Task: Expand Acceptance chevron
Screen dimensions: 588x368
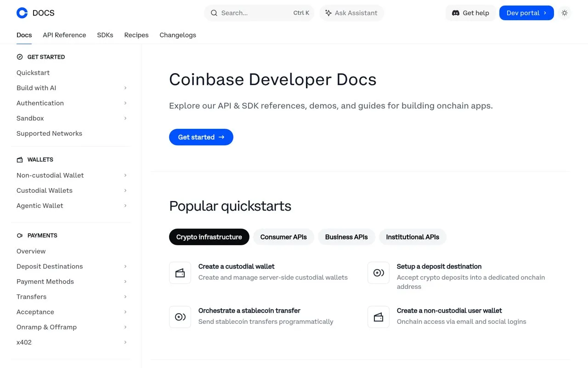Action: tap(125, 312)
